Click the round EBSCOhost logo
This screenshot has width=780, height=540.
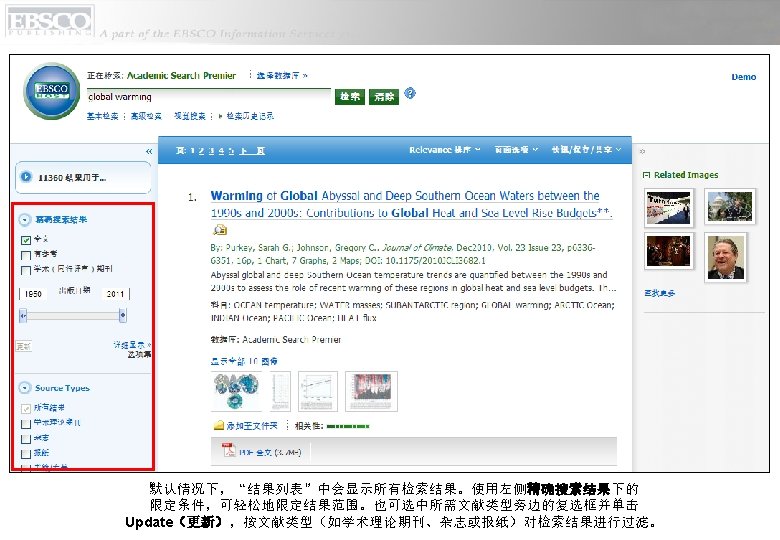click(x=52, y=91)
